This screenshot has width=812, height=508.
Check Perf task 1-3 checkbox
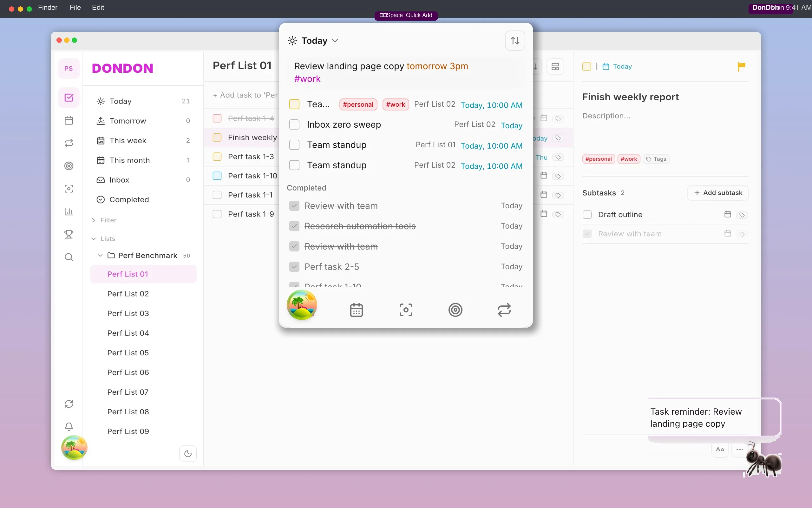point(217,157)
